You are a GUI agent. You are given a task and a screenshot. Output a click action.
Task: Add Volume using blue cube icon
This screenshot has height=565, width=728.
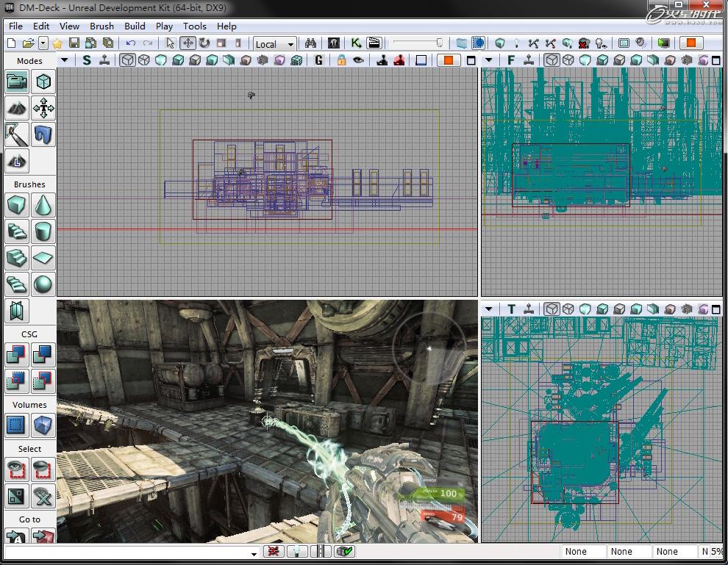(43, 425)
